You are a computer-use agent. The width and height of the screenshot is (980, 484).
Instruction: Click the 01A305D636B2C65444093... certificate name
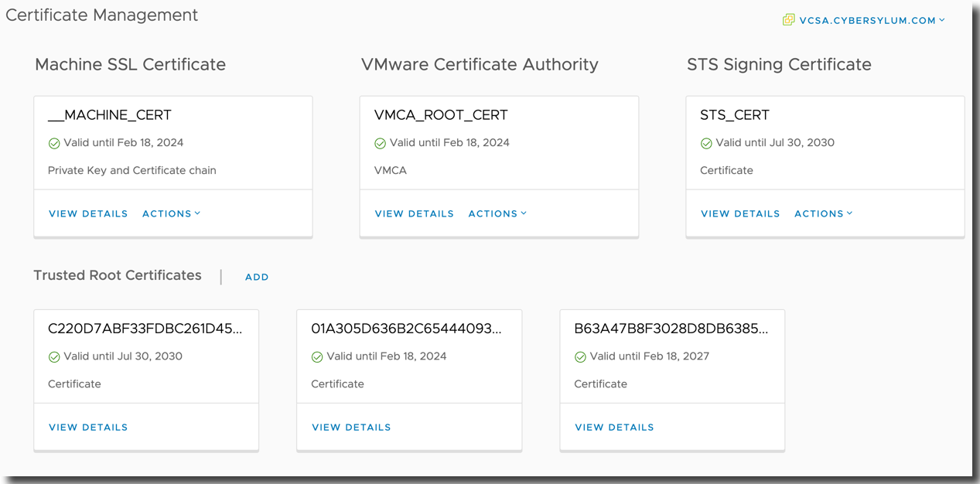[x=406, y=329]
